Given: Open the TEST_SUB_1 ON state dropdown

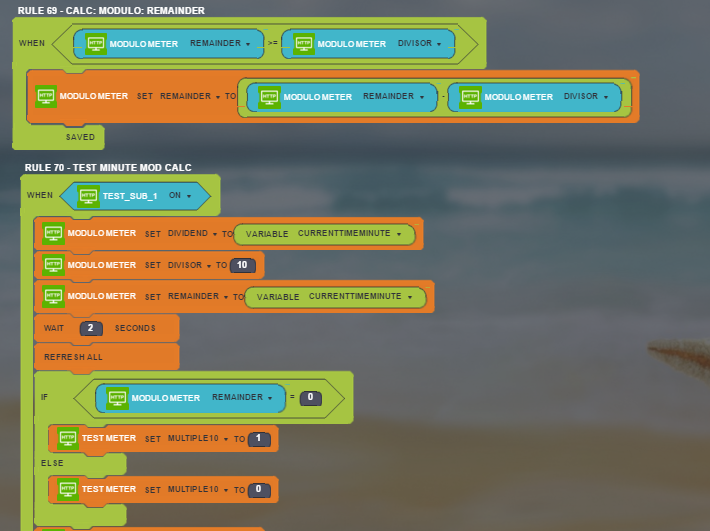Looking at the screenshot, I should 181,196.
